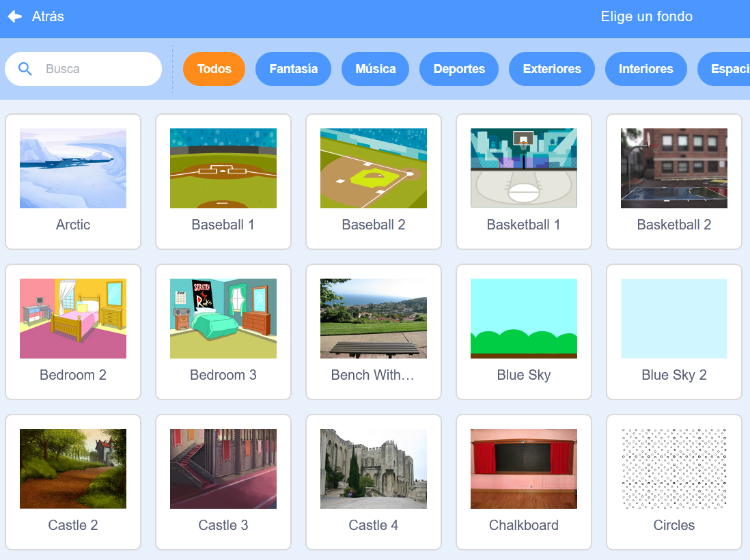This screenshot has width=750, height=560.
Task: Select the Todos category filter
Action: click(x=214, y=69)
